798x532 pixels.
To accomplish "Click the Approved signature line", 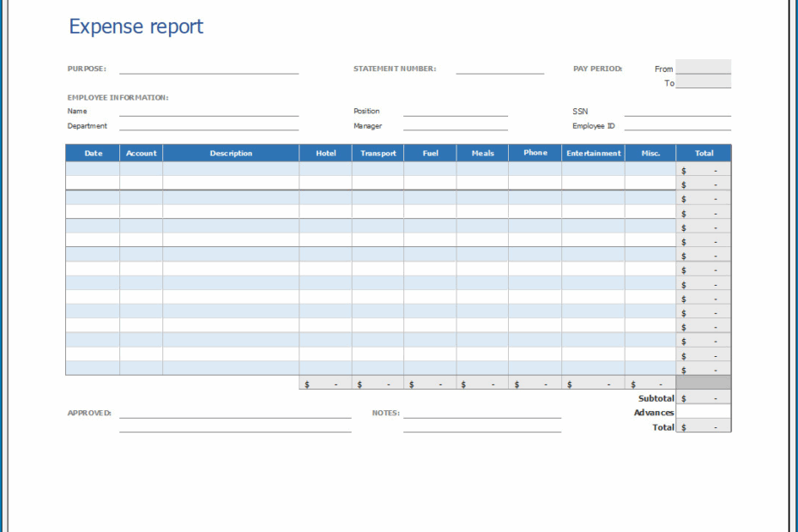I will (234, 414).
